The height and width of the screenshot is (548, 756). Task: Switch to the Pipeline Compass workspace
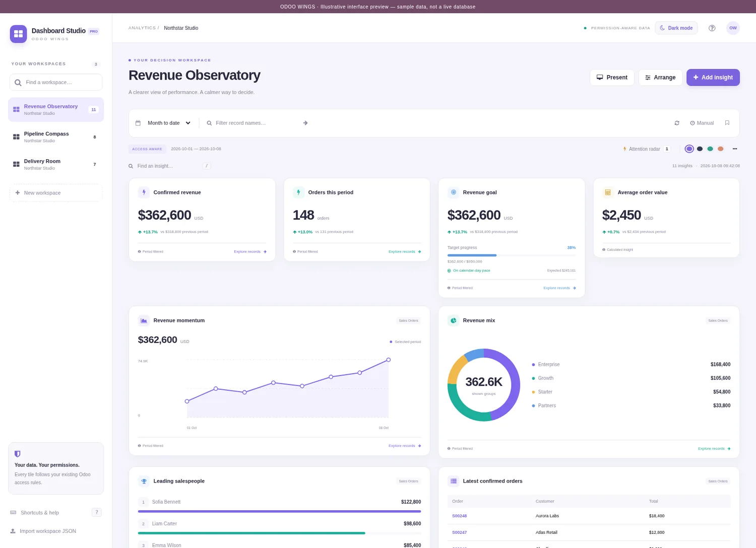click(56, 137)
